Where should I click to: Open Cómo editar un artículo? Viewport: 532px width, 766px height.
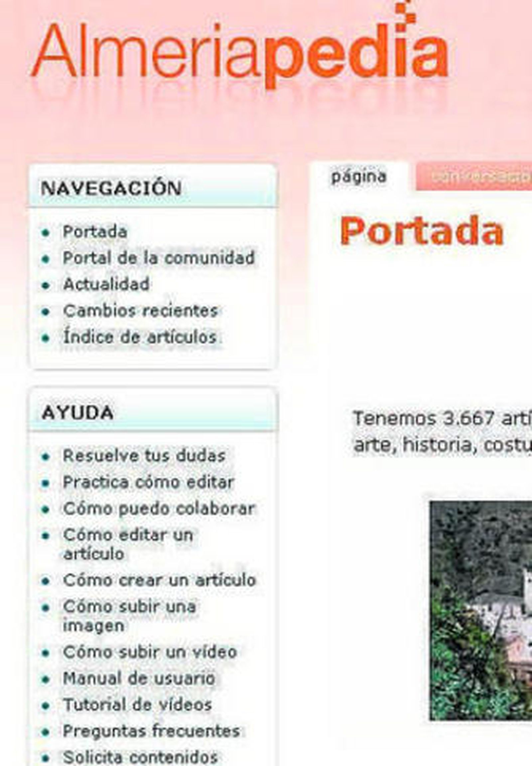click(x=128, y=544)
